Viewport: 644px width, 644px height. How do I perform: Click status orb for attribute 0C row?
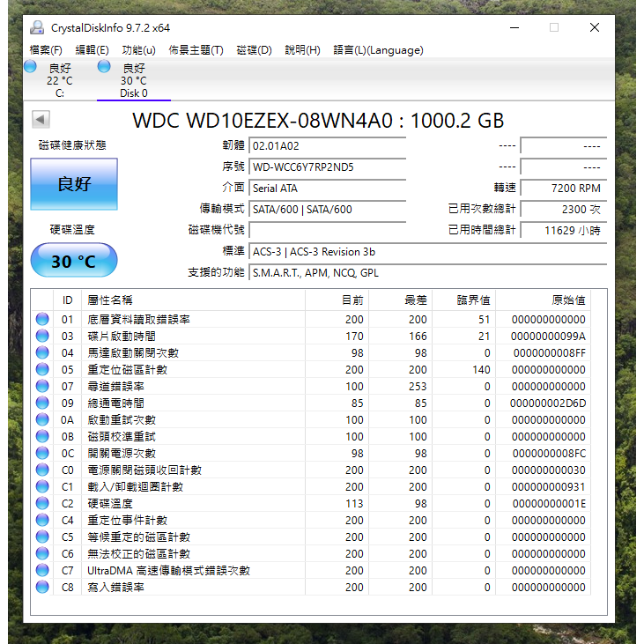[42, 453]
